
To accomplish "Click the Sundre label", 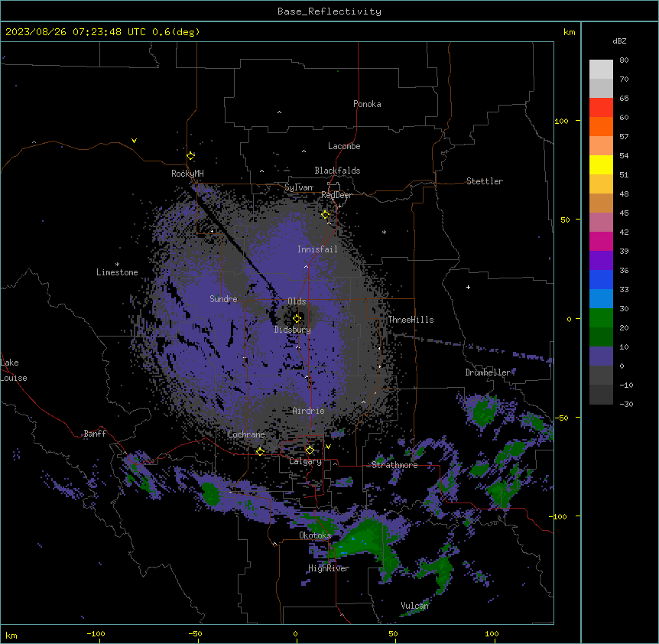I will pos(223,299).
